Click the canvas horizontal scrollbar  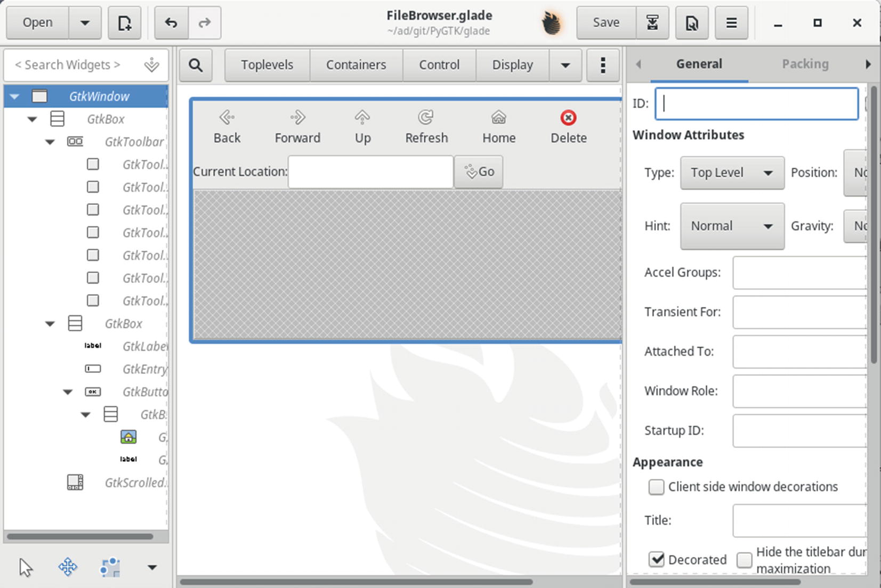coord(356,582)
